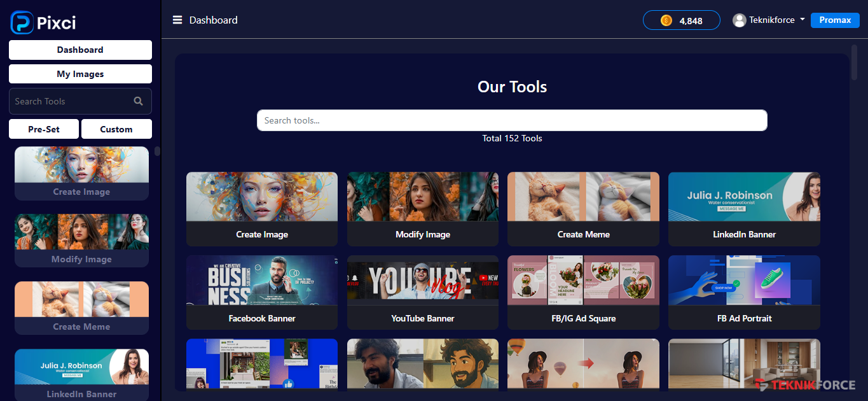Open the Dashboard sidebar button
This screenshot has width=868, height=401.
coord(80,50)
